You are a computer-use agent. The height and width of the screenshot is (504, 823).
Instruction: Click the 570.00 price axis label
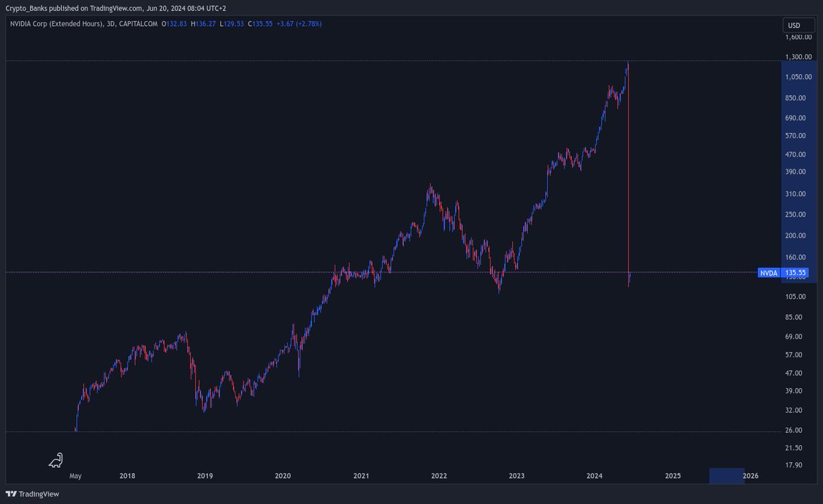796,136
